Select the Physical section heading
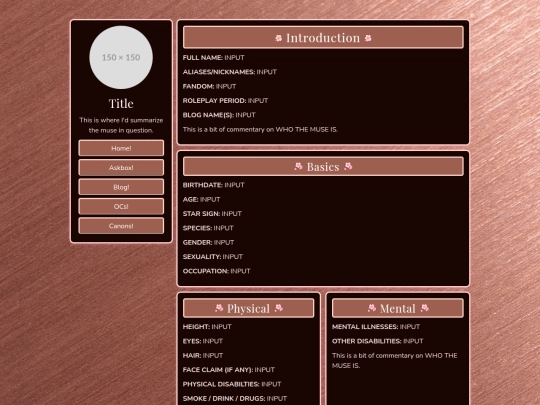The height and width of the screenshot is (405, 540). pos(248,308)
